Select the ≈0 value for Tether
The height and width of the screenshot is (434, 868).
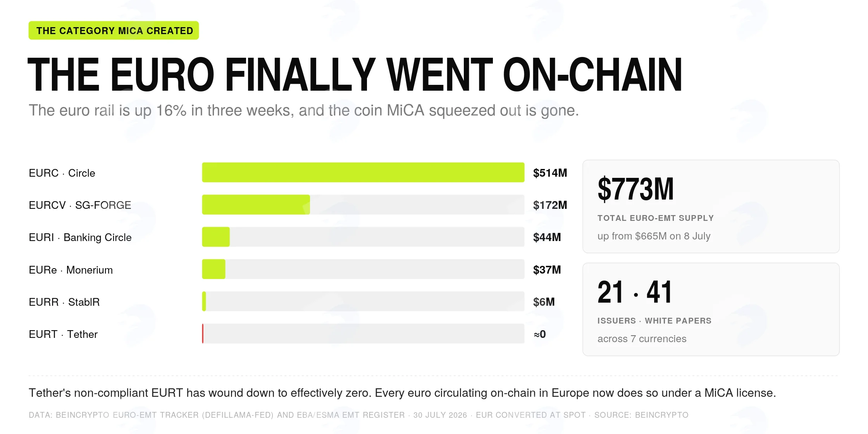[x=540, y=334]
